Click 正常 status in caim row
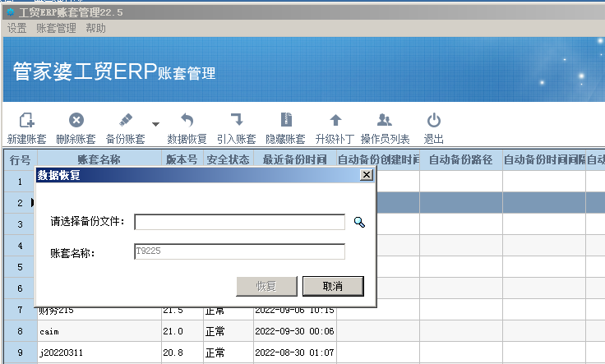Viewport: 605px width, 364px height. coord(229,331)
